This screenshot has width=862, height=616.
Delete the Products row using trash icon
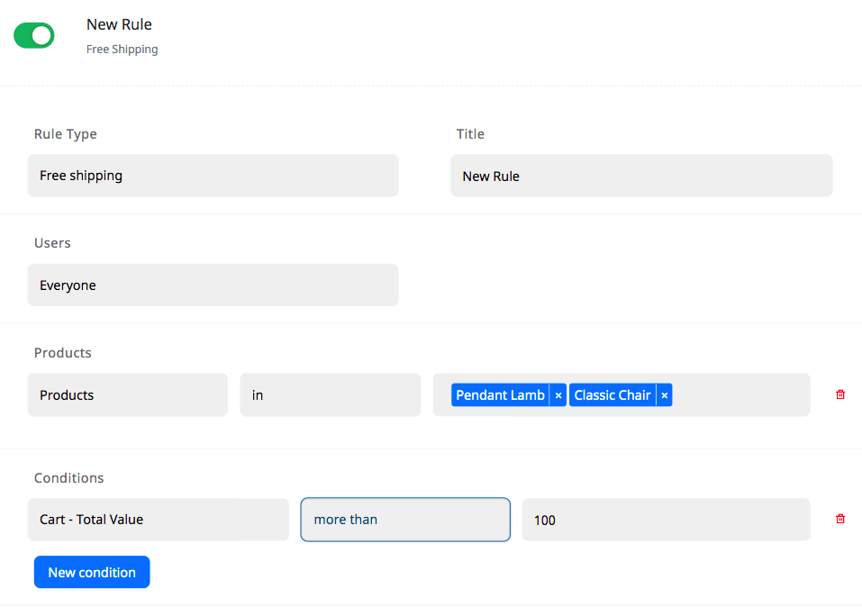click(840, 394)
